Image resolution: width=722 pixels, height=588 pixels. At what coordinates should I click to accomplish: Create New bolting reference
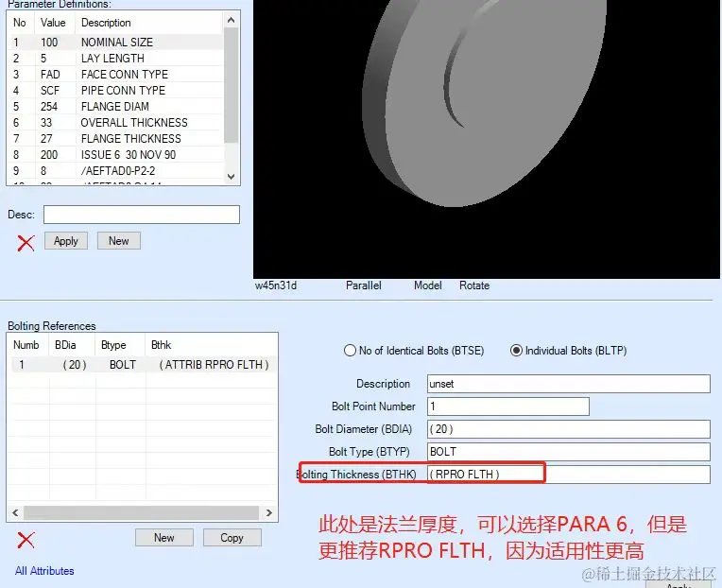point(163,537)
